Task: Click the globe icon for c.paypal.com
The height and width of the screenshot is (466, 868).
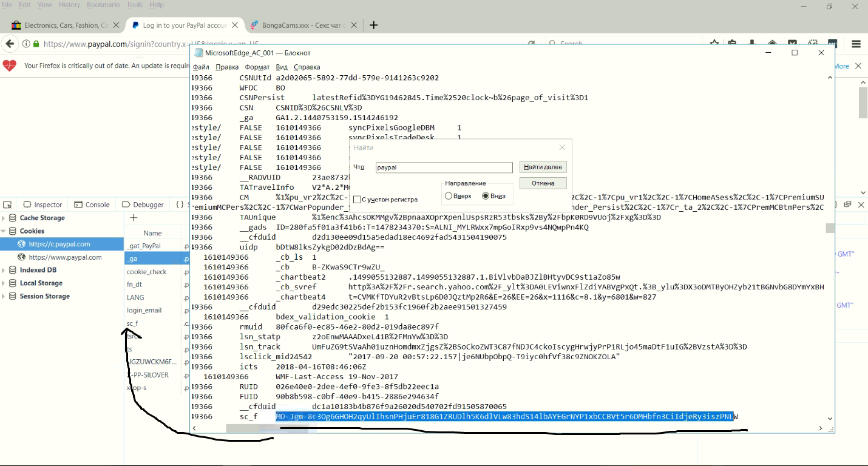Action: [22, 244]
